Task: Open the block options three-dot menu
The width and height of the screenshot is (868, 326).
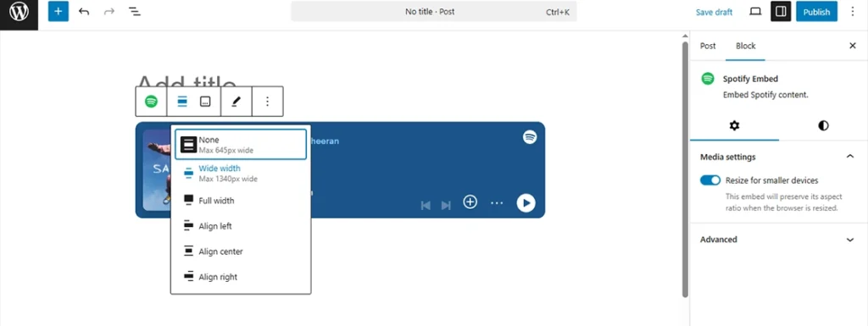Action: [x=267, y=102]
